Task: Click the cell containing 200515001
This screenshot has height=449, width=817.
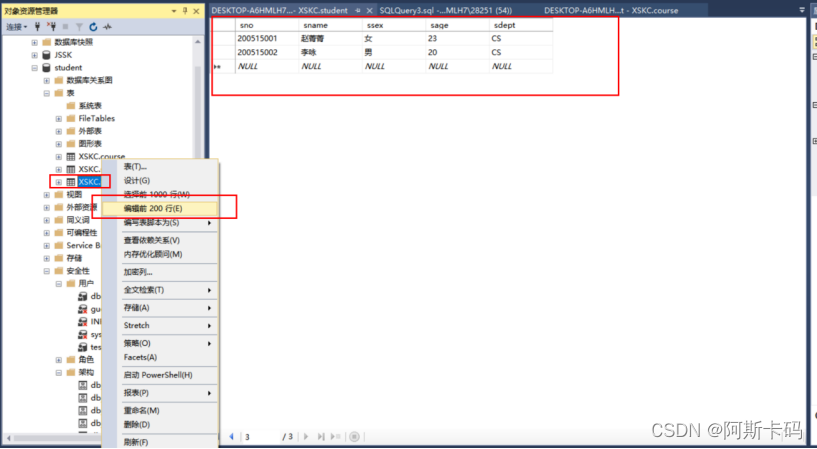Action: [x=267, y=39]
